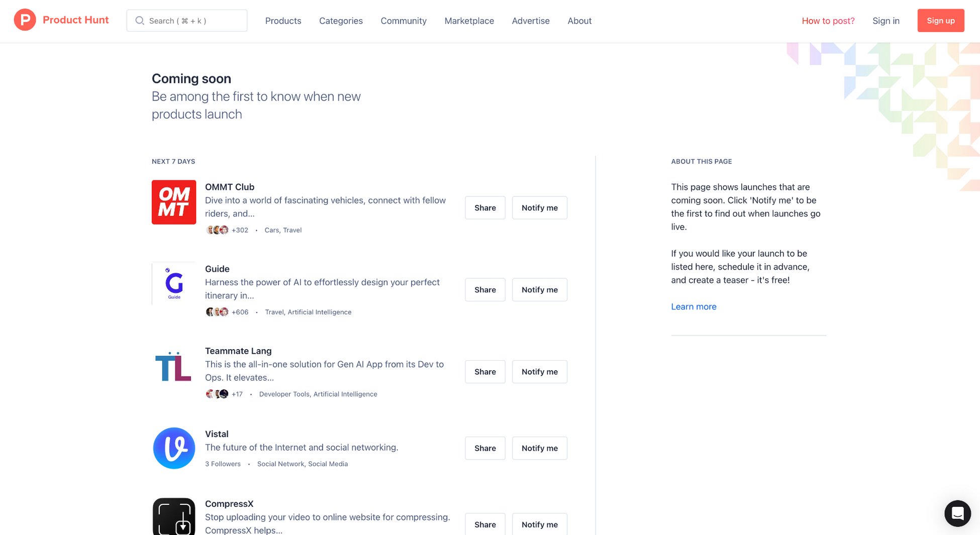The image size is (980, 535).
Task: Share the OMMT Club launch
Action: point(485,207)
